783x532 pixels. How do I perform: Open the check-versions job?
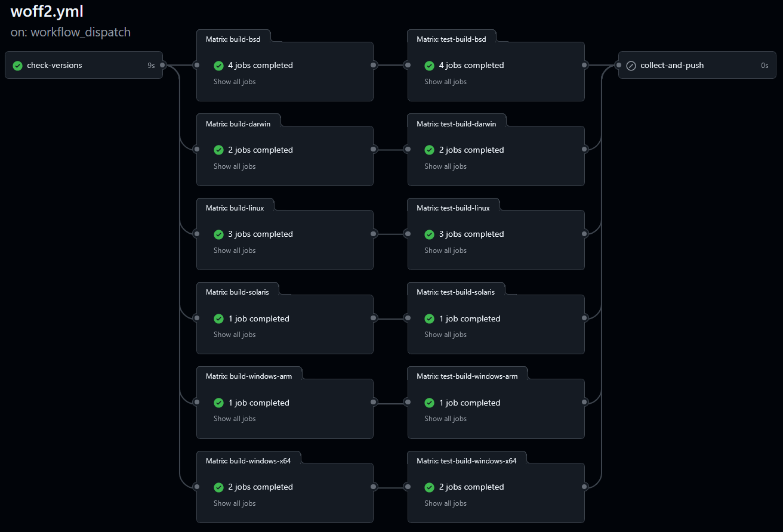pos(55,66)
